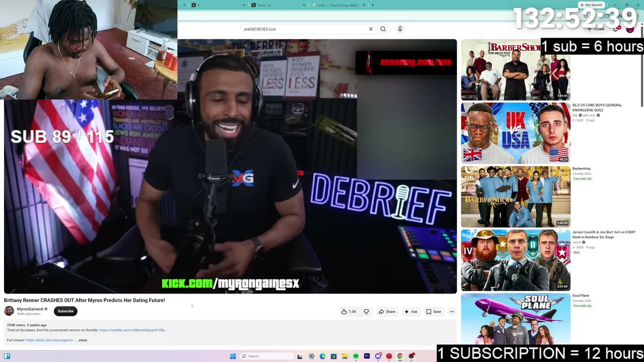Open the Ask AI button below video

coord(411,312)
